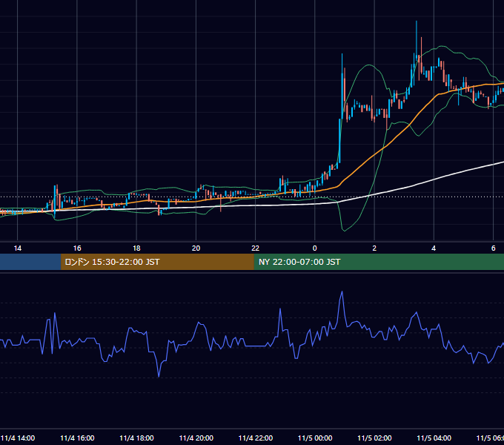This screenshot has height=445, width=504.
Task: Click the 0 hour axis label
Action: coord(315,248)
